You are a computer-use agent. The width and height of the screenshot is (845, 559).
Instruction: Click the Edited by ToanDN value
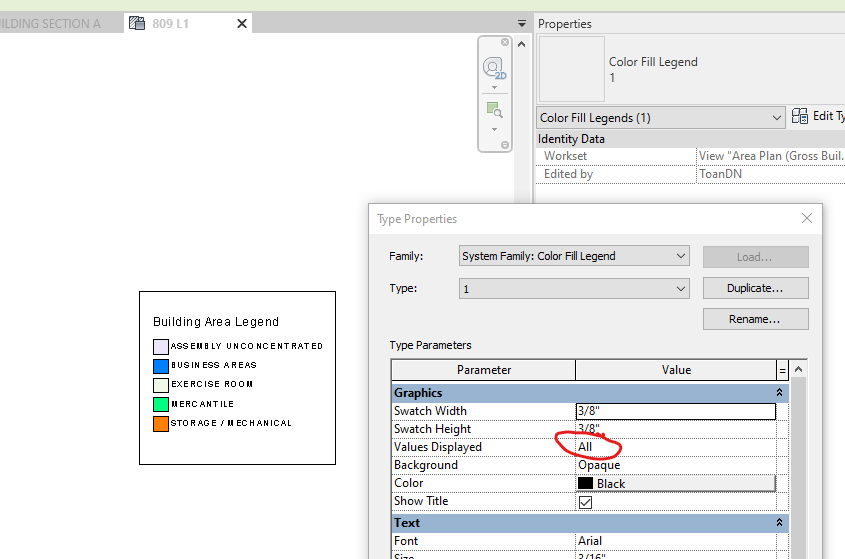tap(771, 174)
